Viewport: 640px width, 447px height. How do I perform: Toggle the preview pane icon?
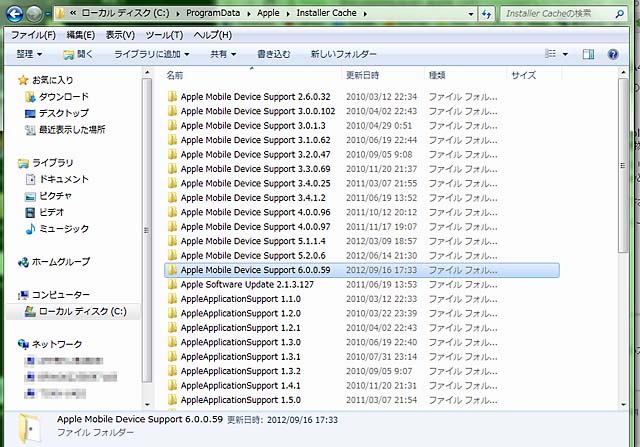pos(588,54)
